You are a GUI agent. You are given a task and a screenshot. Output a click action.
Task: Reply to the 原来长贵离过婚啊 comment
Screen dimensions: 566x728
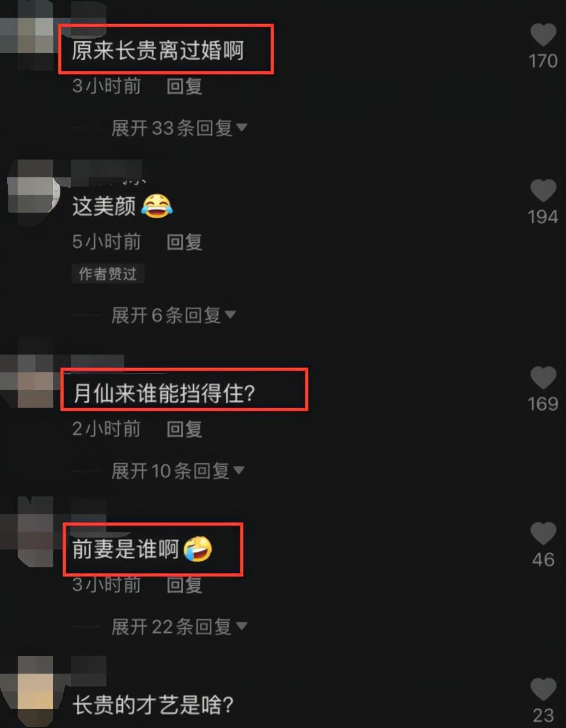[x=184, y=86]
